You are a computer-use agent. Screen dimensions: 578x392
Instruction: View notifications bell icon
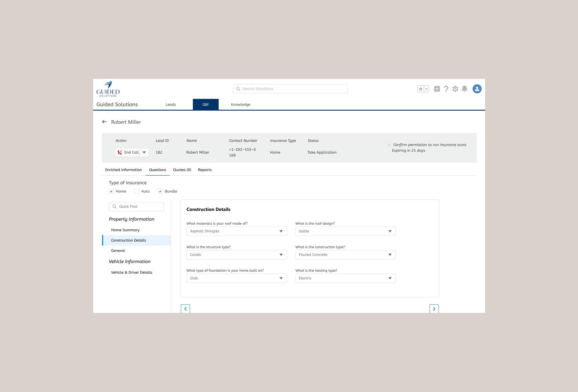point(465,89)
